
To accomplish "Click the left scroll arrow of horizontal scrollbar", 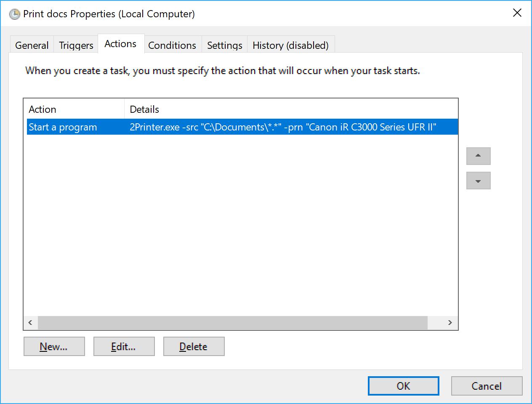I will tap(30, 323).
